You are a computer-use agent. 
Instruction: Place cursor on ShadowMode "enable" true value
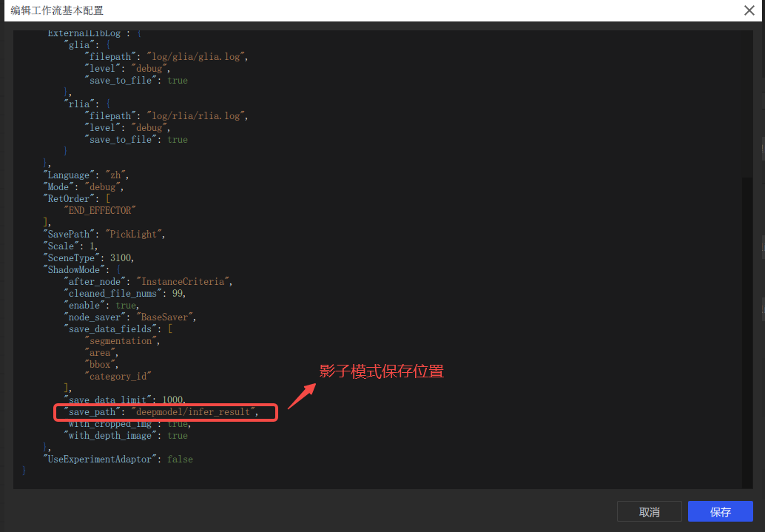point(126,306)
